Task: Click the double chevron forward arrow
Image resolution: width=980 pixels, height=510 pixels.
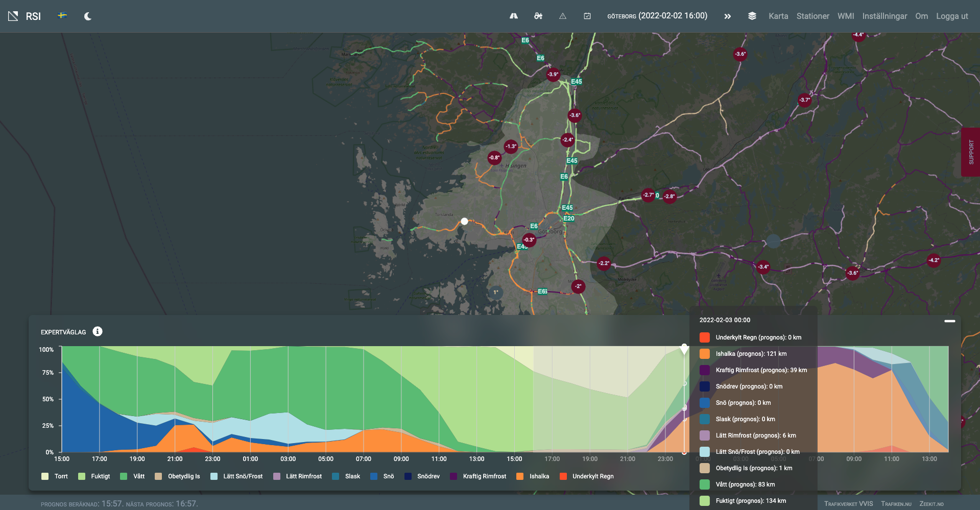Action: pos(728,16)
